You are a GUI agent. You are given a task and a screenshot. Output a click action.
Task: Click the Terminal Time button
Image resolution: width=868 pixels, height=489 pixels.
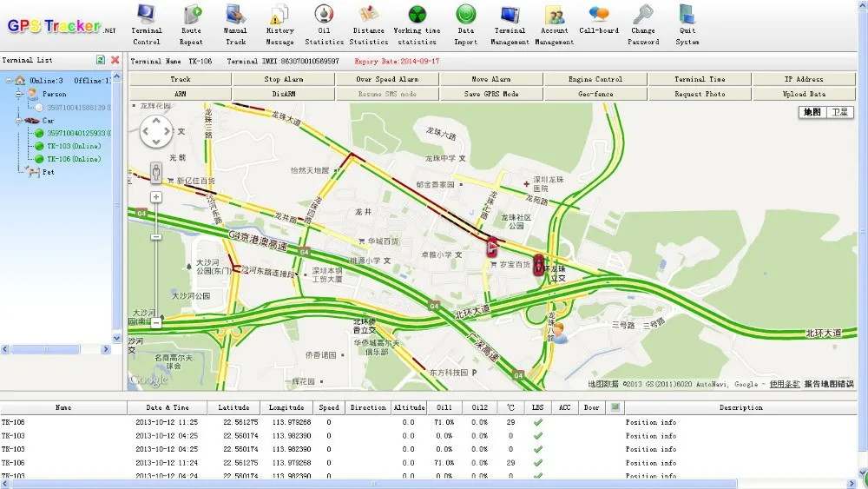tap(700, 79)
